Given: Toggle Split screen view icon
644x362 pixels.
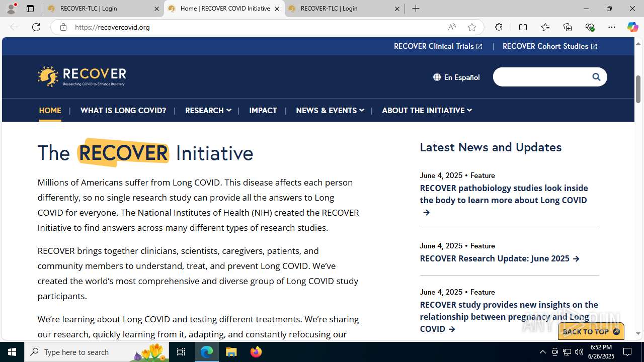Looking at the screenshot, I should pos(523,27).
